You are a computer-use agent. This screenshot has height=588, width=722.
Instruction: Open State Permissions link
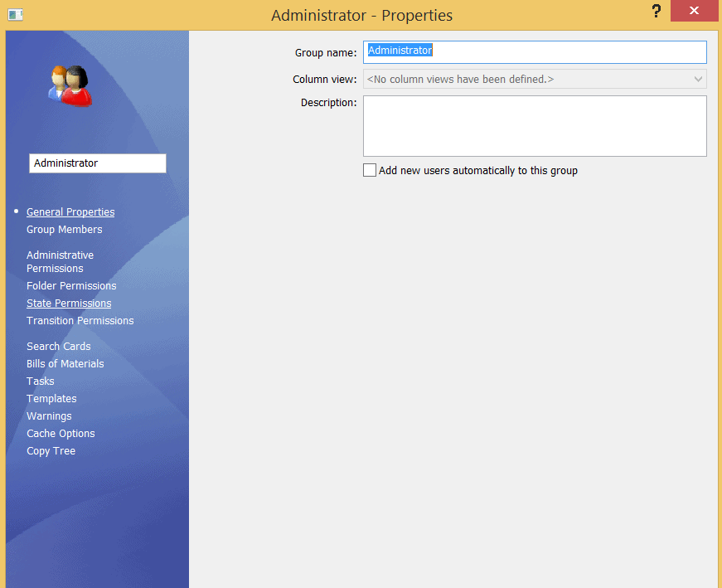click(x=69, y=304)
